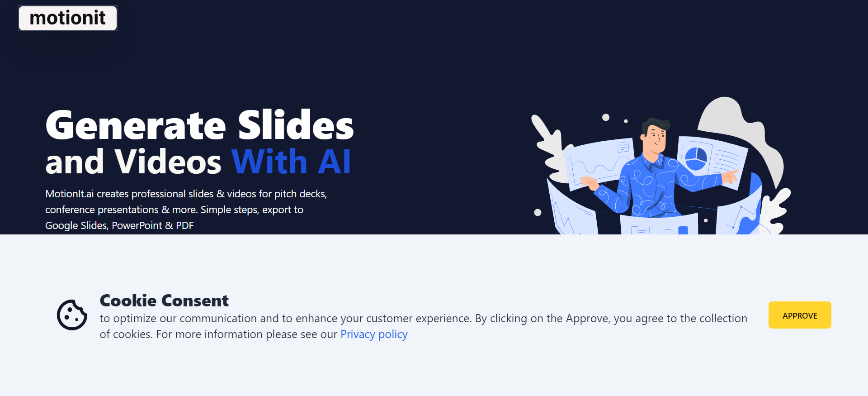Click the 'and Videos' headline text
The width and height of the screenshot is (868, 396).
[x=133, y=162]
